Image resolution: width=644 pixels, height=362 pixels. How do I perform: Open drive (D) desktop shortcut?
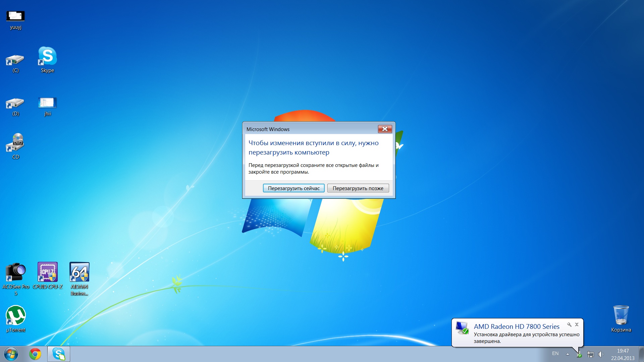15,104
